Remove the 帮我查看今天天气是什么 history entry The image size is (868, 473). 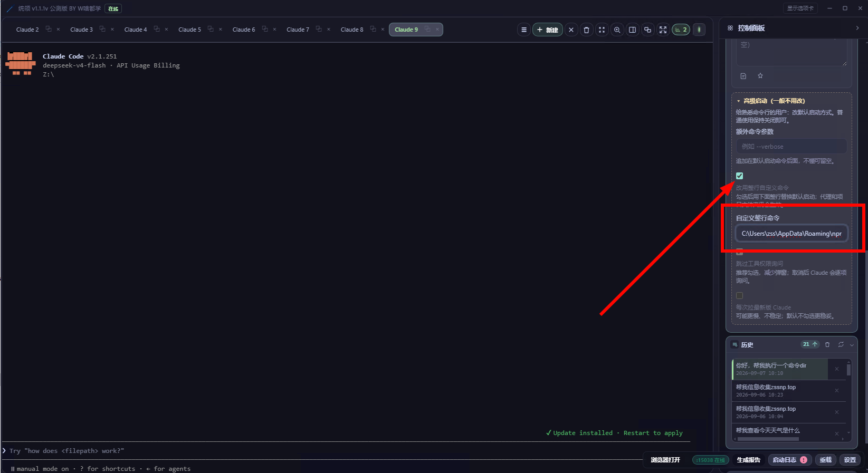(x=837, y=433)
